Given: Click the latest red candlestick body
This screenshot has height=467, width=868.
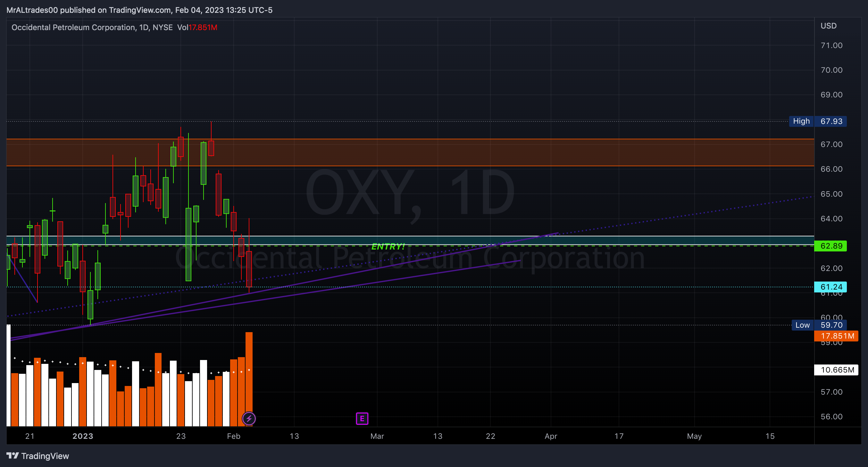Looking at the screenshot, I should 249,269.
